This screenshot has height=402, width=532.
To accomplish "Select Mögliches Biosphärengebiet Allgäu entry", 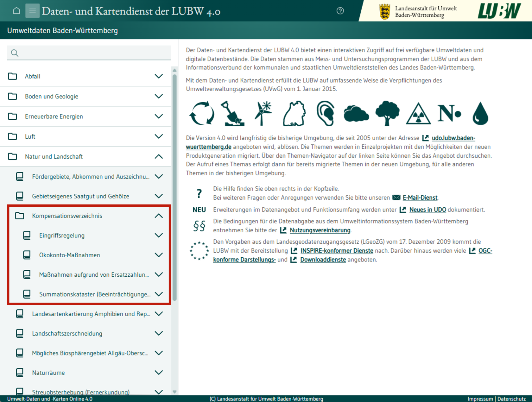I will tap(90, 353).
